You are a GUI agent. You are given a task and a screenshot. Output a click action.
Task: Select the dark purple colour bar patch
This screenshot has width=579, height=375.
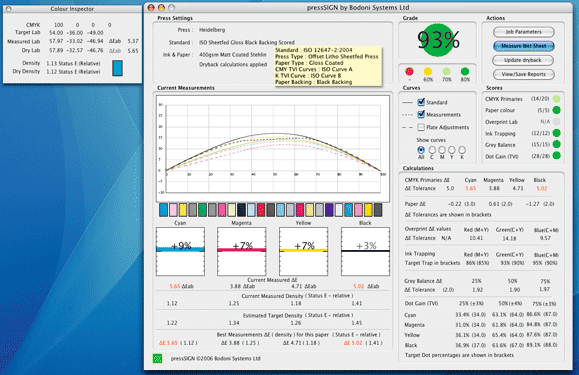[x=329, y=210]
